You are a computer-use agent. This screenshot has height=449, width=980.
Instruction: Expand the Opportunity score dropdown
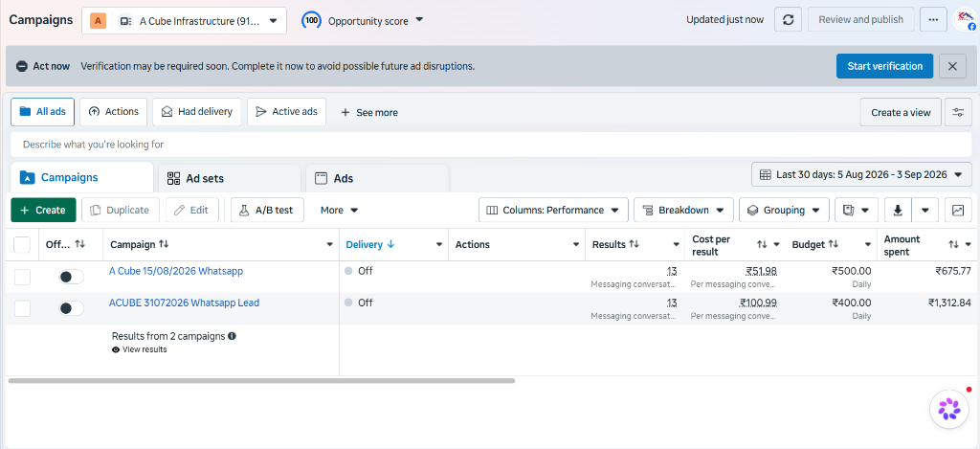pyautogui.click(x=419, y=20)
